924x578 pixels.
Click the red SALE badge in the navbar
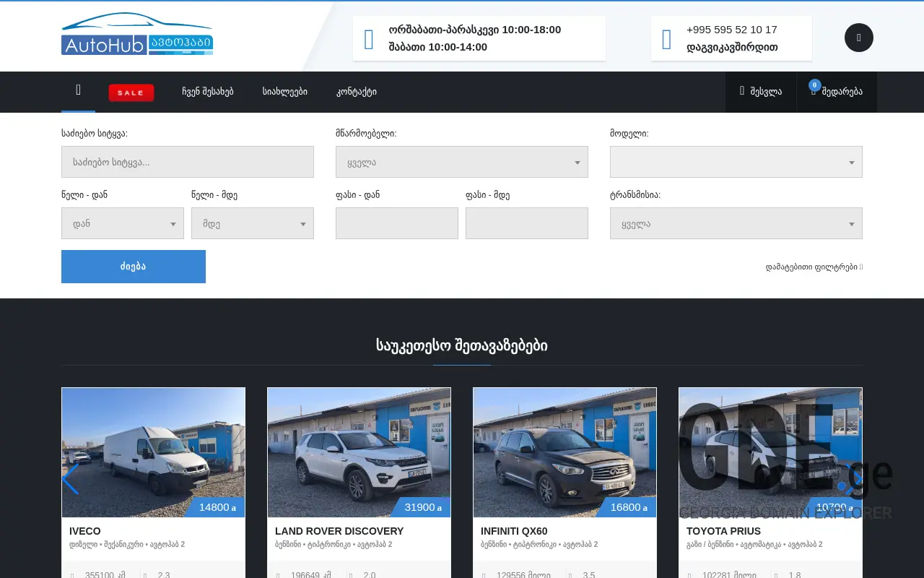pos(131,92)
